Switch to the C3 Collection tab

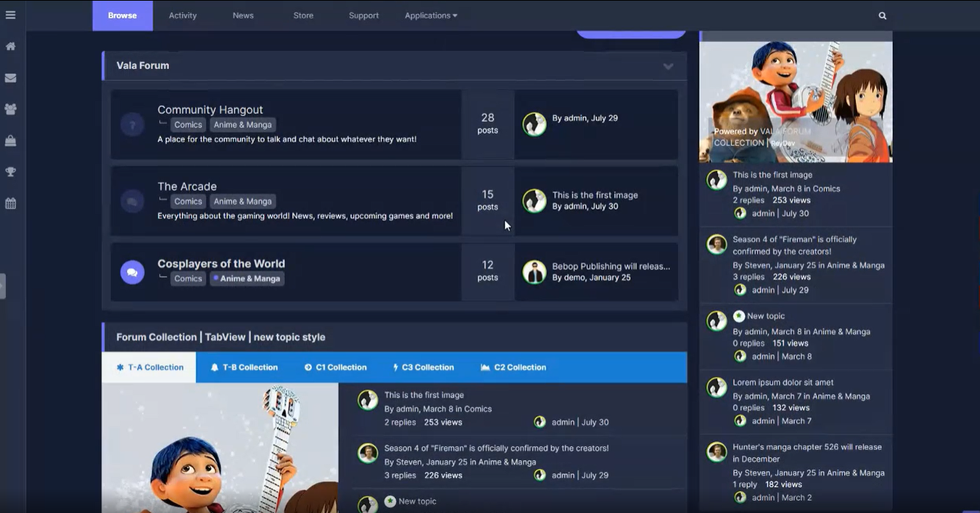(423, 368)
